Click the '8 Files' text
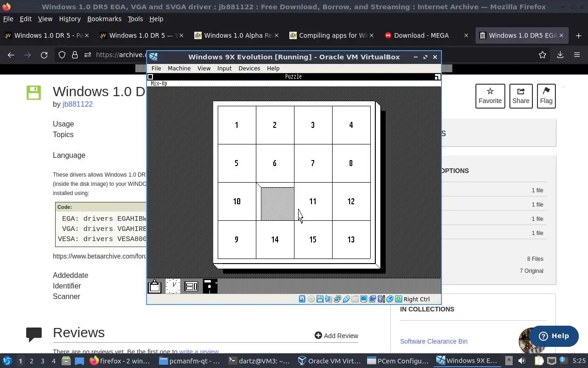Screen dimensions: 588x368 (535, 259)
